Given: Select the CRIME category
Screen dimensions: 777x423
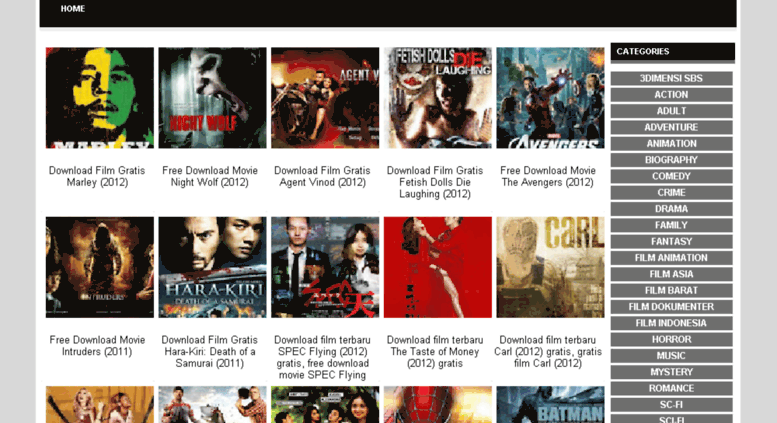Looking at the screenshot, I should (671, 193).
